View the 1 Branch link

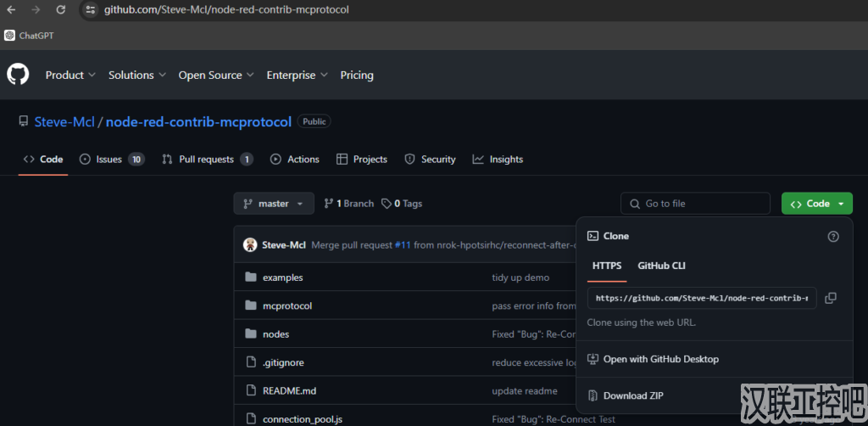click(x=348, y=204)
